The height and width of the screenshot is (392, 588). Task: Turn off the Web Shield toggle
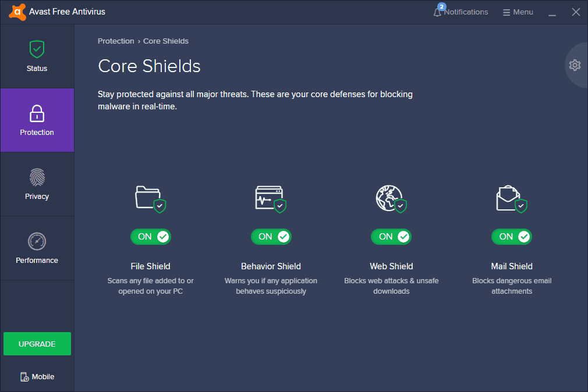click(391, 237)
